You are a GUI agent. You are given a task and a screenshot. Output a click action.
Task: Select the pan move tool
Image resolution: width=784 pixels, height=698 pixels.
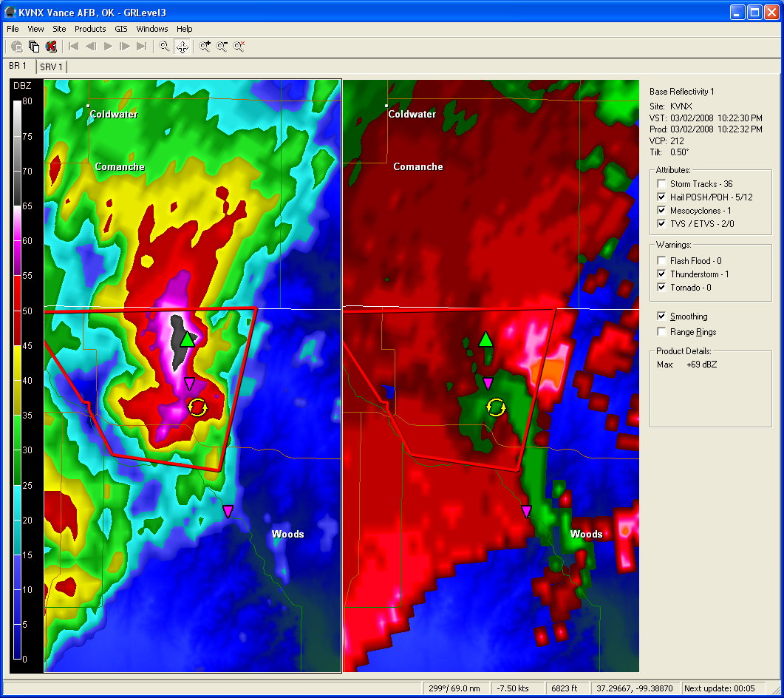(x=182, y=47)
